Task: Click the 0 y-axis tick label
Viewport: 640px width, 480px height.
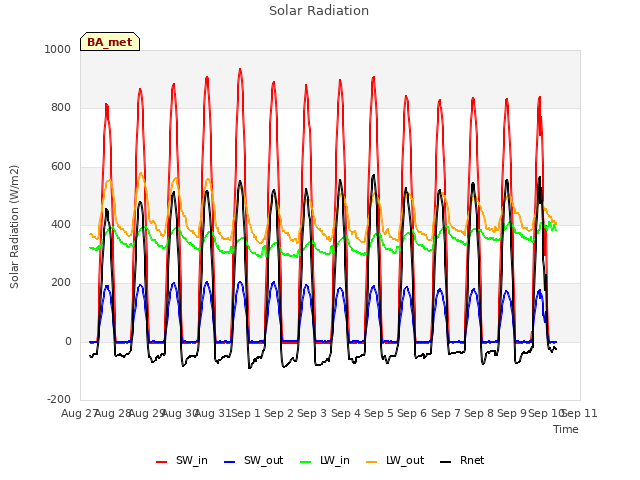Action: point(68,342)
